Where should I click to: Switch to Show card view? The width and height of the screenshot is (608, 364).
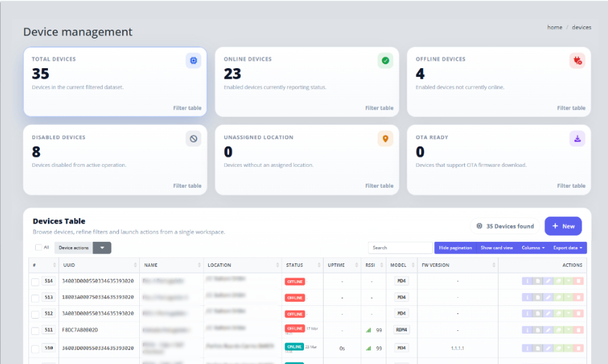497,248
